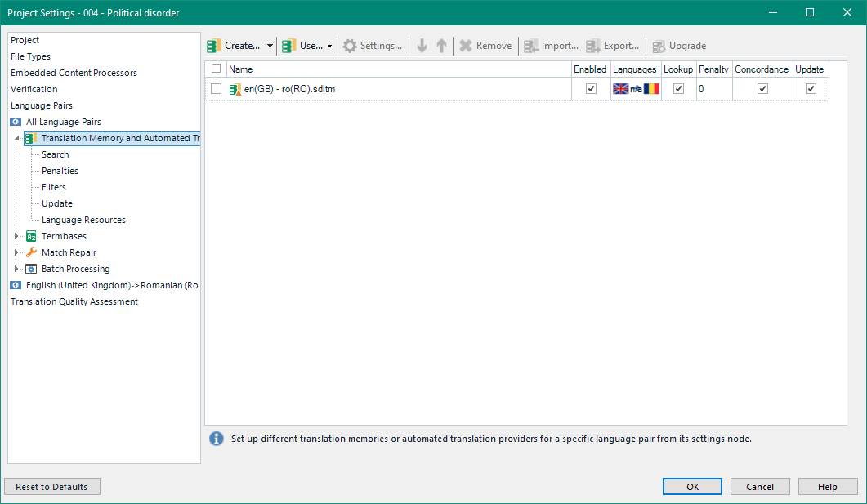Expand the Batch Processing tree node

click(16, 269)
